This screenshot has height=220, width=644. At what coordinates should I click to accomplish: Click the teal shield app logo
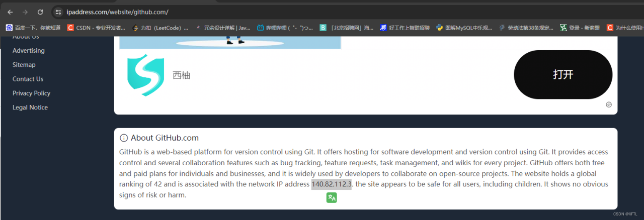point(145,75)
